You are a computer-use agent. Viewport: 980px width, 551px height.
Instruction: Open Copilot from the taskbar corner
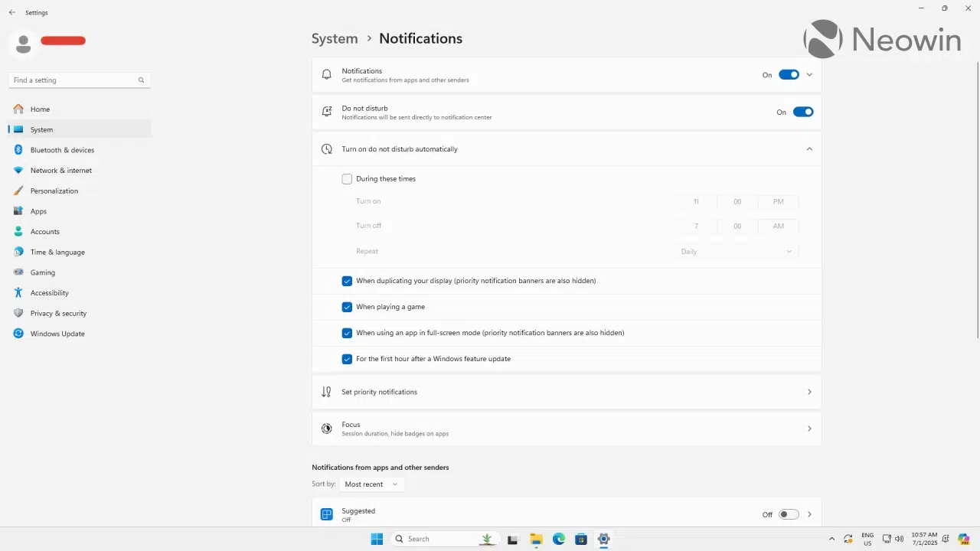pos(964,539)
